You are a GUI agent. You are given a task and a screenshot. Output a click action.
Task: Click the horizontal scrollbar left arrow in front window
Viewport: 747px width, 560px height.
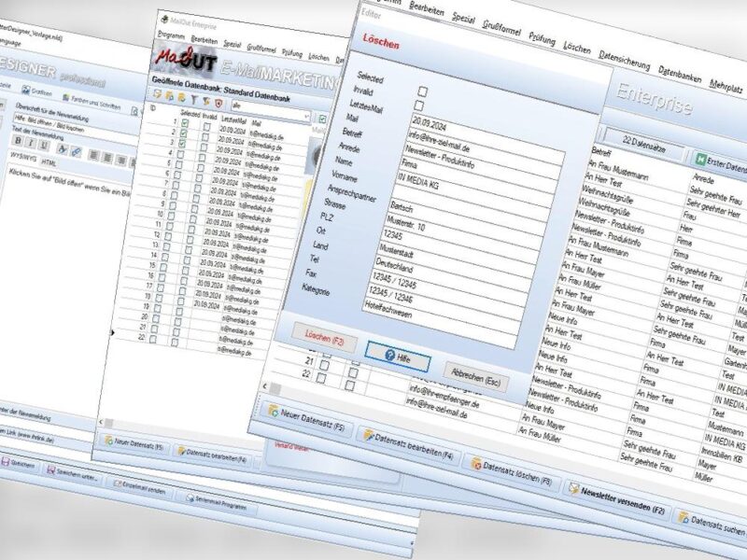tap(265, 385)
